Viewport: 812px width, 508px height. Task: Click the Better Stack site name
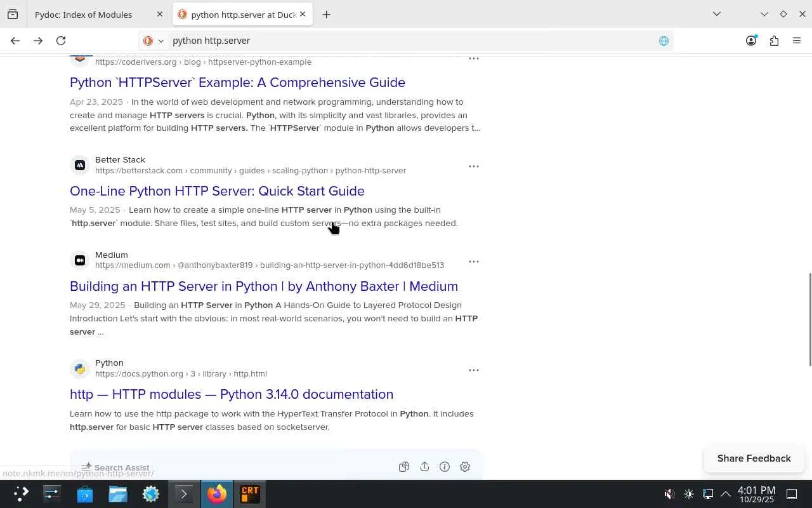pos(120,160)
